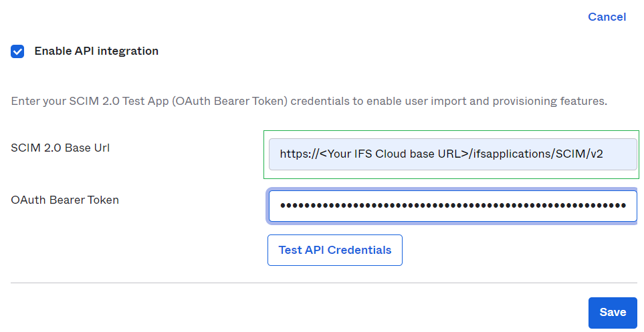Screen dimensions: 644x332
Task: Save the API integration settings
Action: tap(612, 313)
